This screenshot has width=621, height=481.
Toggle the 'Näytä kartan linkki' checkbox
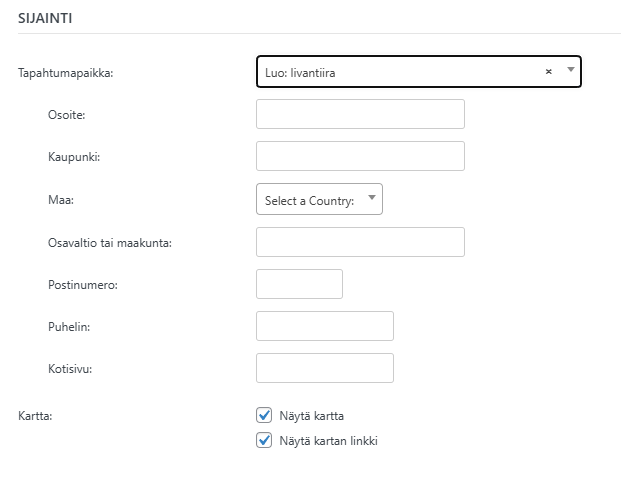264,440
